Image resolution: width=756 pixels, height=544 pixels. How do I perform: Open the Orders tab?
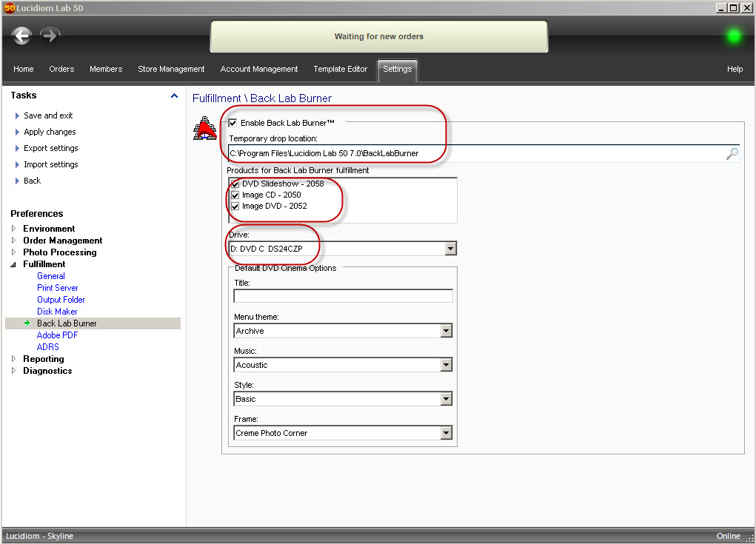tap(61, 69)
